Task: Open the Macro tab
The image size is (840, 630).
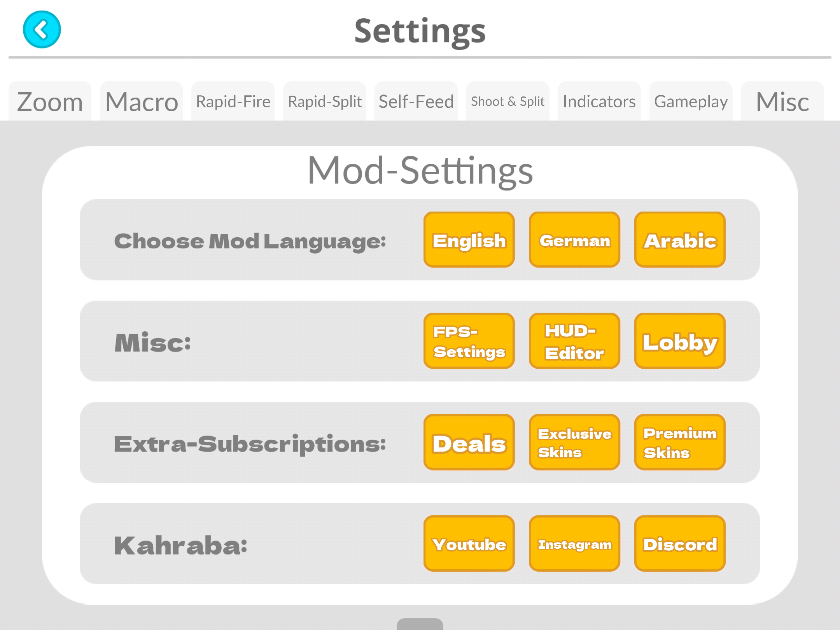Action: coord(142,102)
